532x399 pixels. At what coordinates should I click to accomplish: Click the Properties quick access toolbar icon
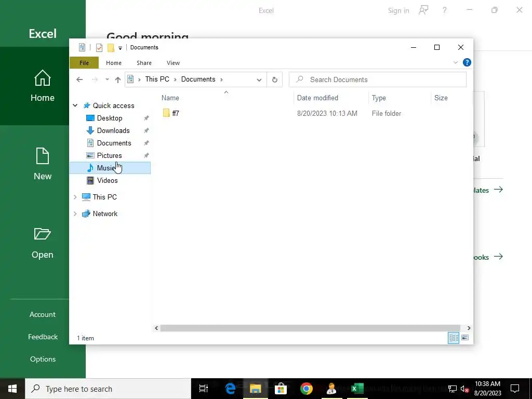[x=99, y=47]
